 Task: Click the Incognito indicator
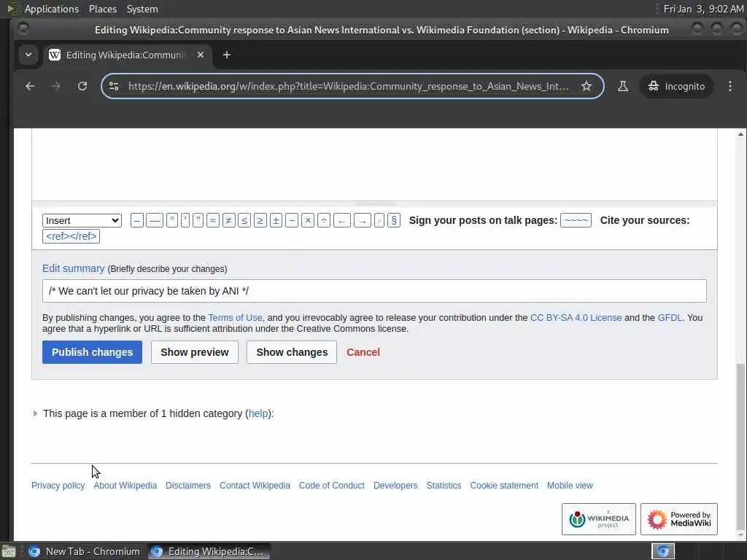coord(676,86)
